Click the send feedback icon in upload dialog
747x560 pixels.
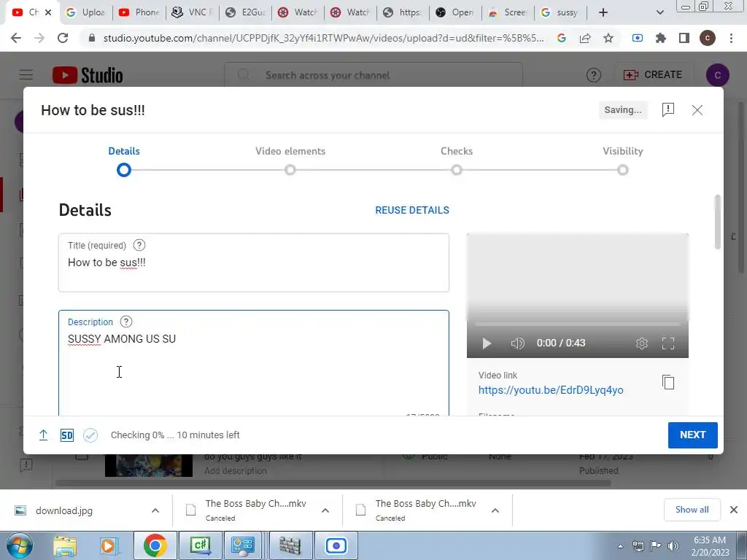[x=668, y=109]
